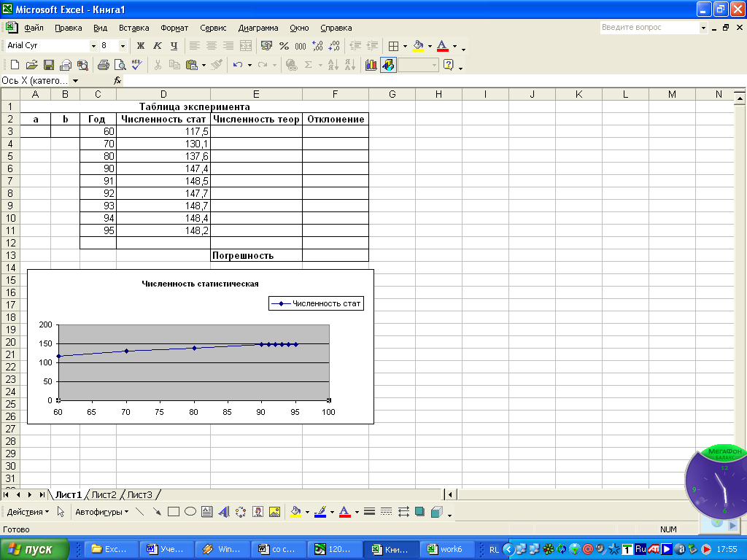Toggle align right
747x560 pixels.
228,46
